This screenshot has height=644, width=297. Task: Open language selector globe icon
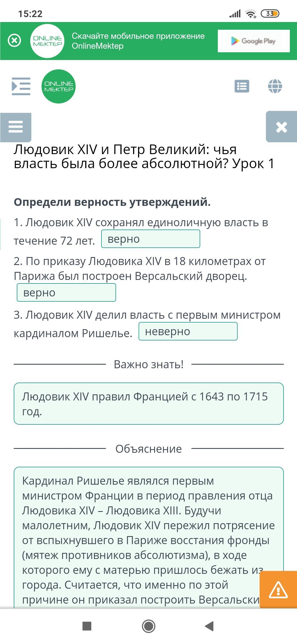point(275,86)
